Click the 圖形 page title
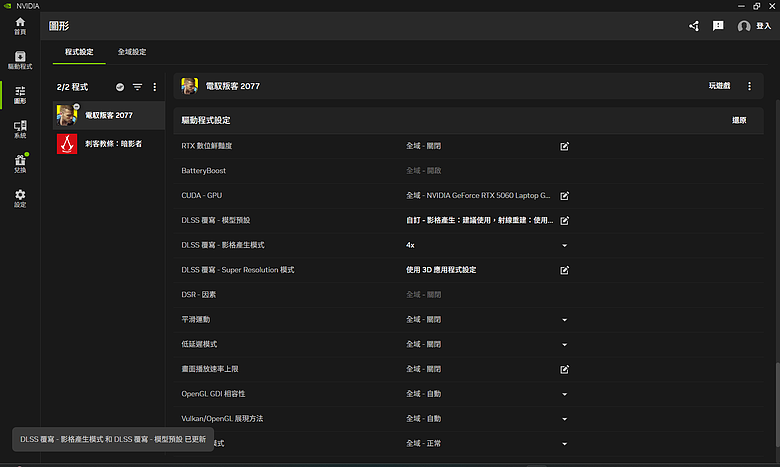Screen dimensions: 780x467 (59, 26)
